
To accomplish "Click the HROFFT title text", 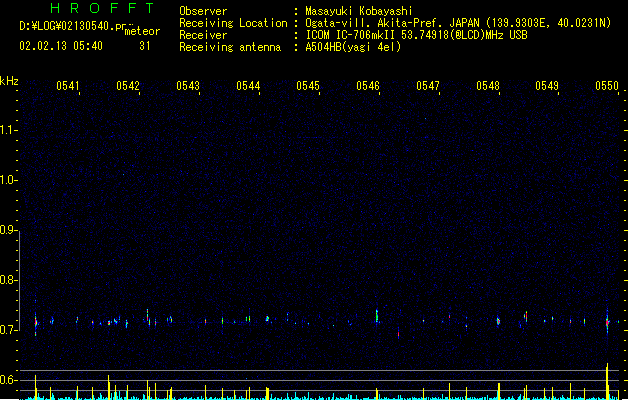I will tap(102, 8).
